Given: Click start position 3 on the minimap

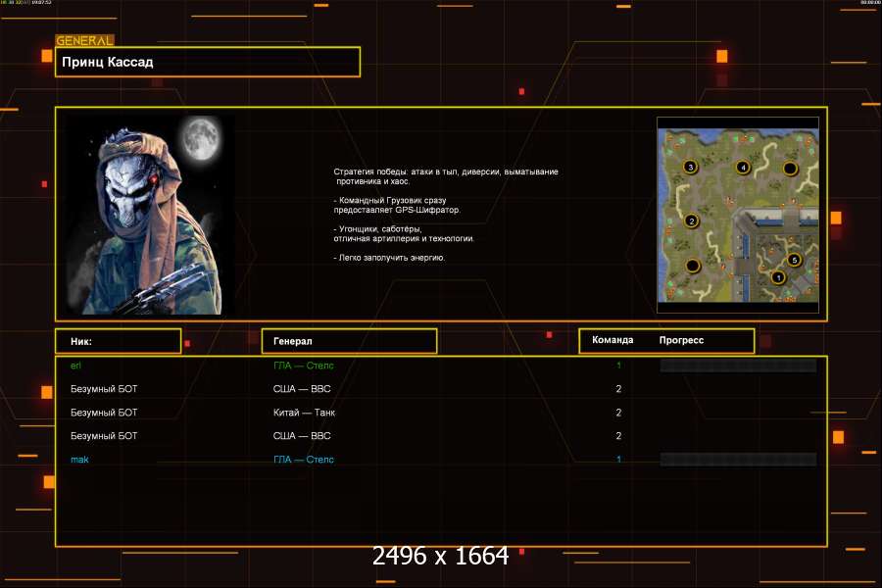Looking at the screenshot, I should pos(690,168).
